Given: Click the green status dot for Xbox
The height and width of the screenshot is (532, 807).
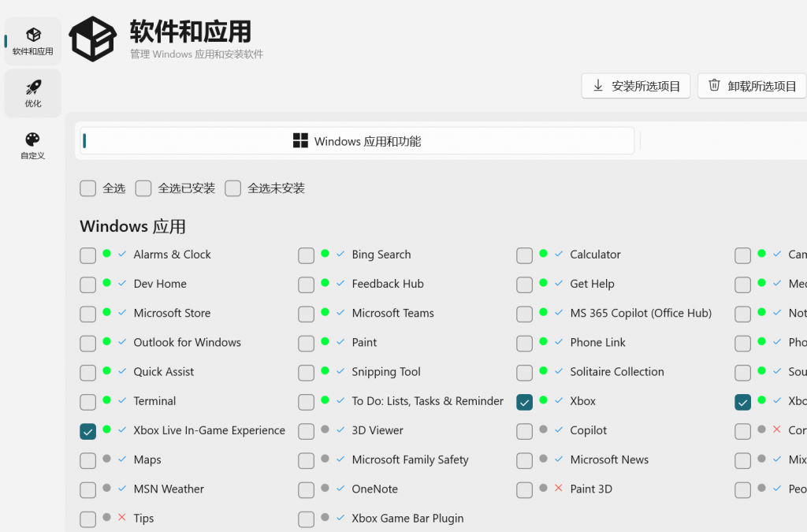Looking at the screenshot, I should 543,400.
